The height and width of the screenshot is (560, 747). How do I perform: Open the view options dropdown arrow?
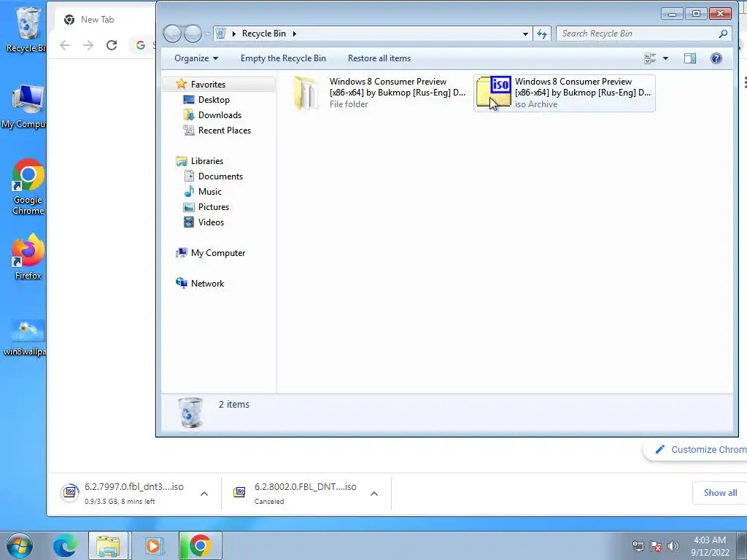coord(665,58)
